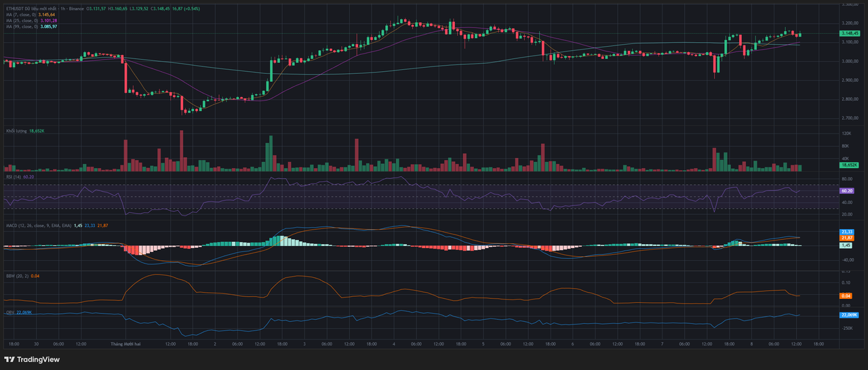Select the MA (99, close, 0) indicator legend
Screen dimensions: 868x370
[x=22, y=27]
